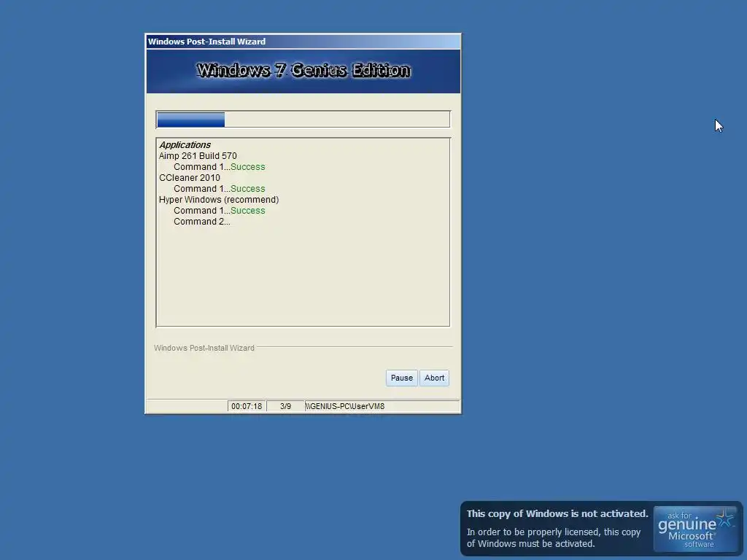Viewport: 747px width, 560px height.
Task: Click the elapsed time 00:07:18
Action: point(247,406)
